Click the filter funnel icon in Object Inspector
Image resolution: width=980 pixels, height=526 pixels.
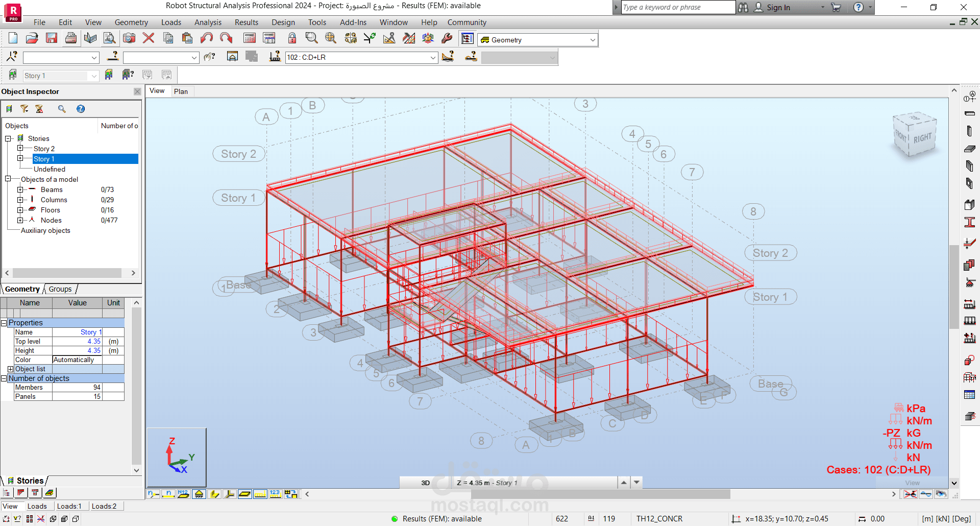click(24, 109)
